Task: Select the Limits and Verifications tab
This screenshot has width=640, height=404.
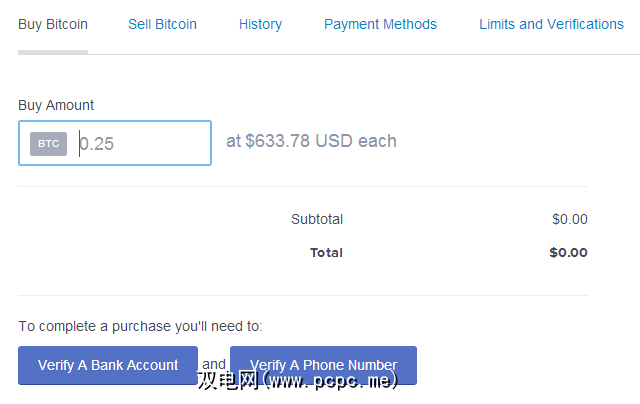Action: [551, 24]
